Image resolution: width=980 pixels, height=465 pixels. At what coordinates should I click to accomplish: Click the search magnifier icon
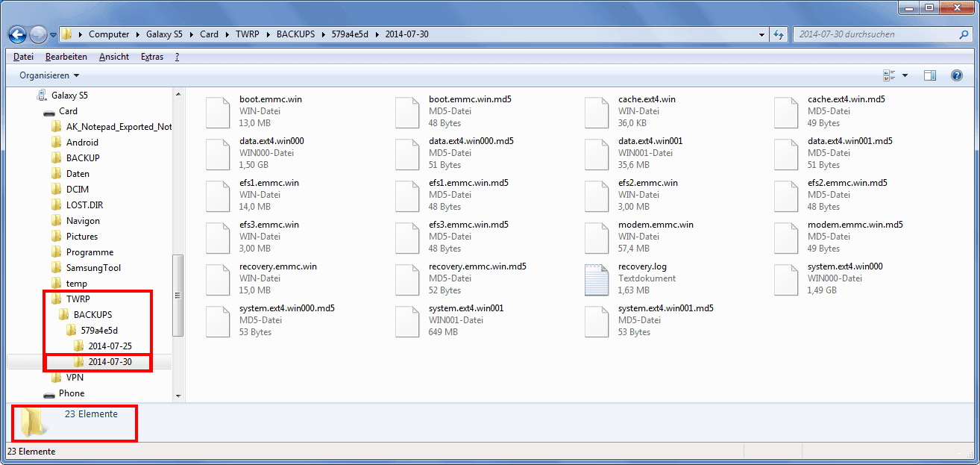pos(964,34)
